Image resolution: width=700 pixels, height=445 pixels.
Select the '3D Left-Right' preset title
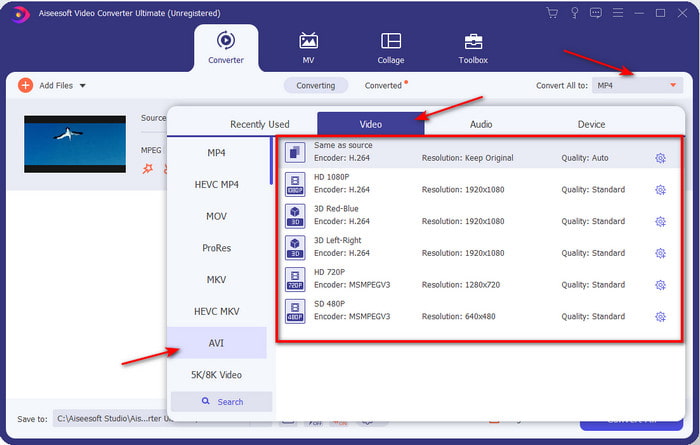coord(338,240)
